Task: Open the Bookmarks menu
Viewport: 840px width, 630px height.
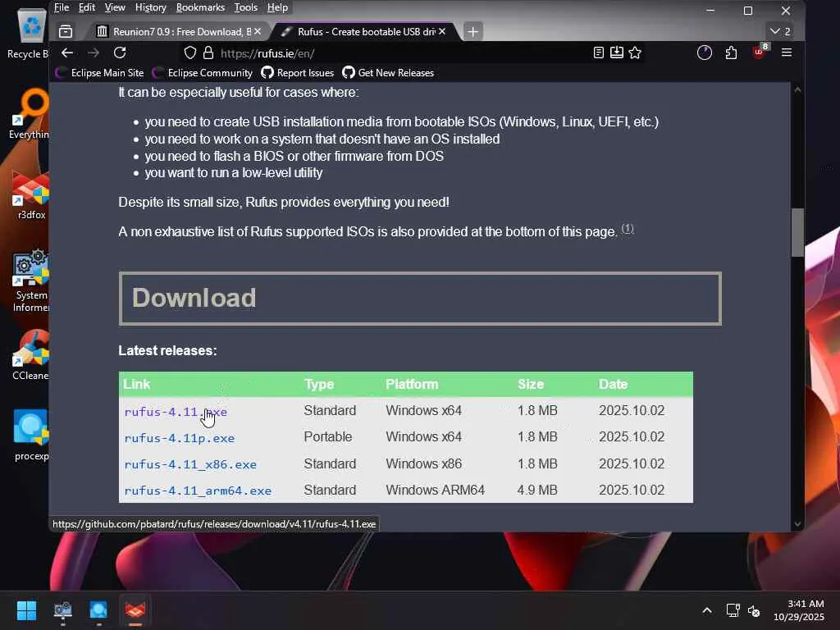Action: pyautogui.click(x=200, y=7)
